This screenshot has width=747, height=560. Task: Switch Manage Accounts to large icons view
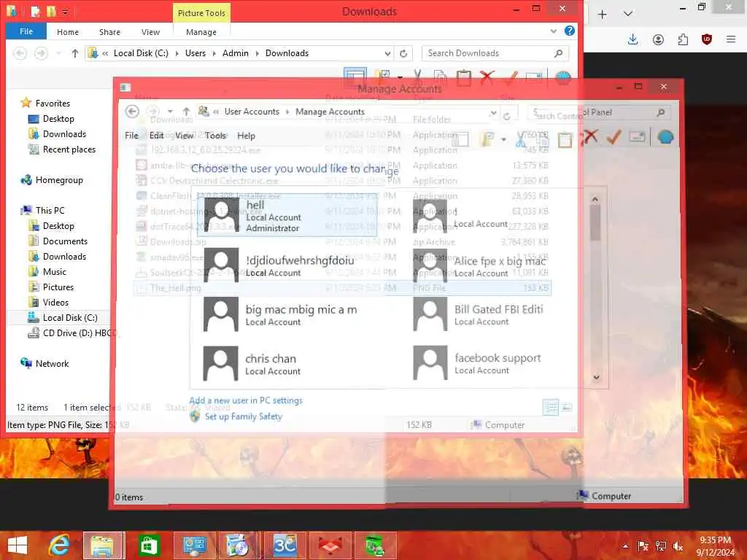pos(566,407)
